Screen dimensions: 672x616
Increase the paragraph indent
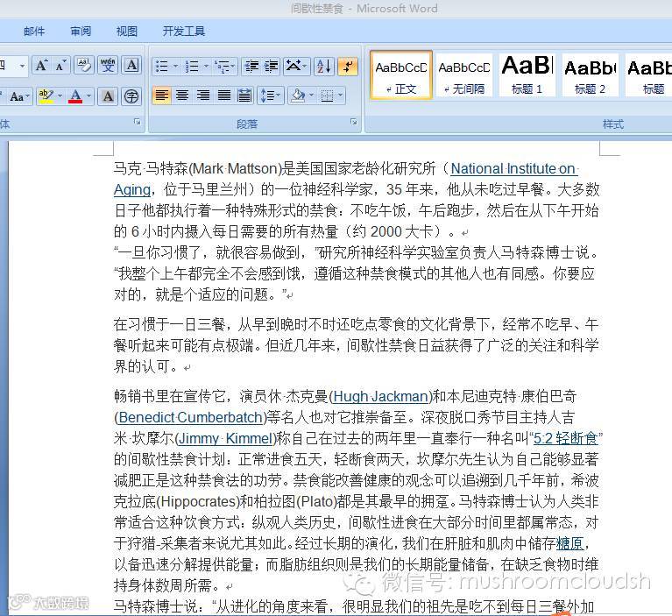[272, 67]
